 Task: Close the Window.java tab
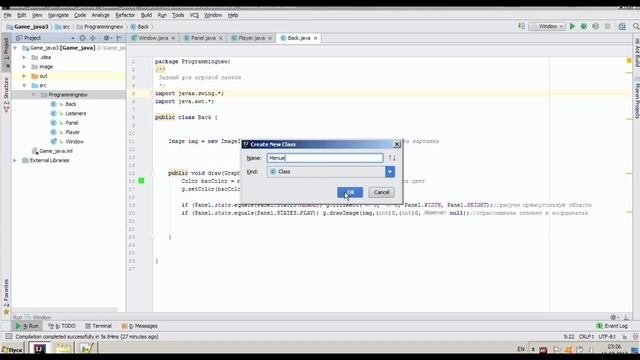click(173, 38)
